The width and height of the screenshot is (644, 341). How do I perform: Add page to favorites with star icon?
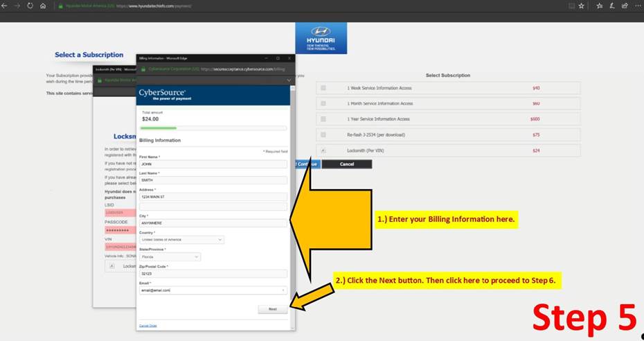582,6
